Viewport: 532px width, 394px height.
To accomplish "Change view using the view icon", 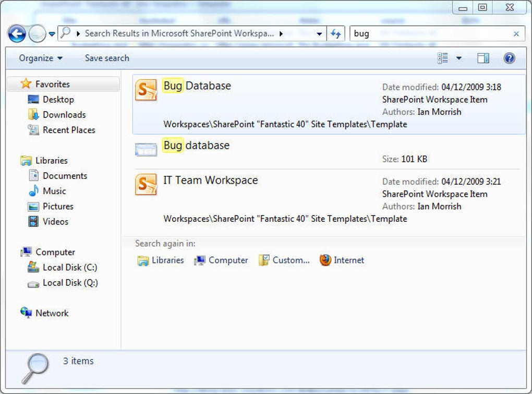I will pos(443,58).
